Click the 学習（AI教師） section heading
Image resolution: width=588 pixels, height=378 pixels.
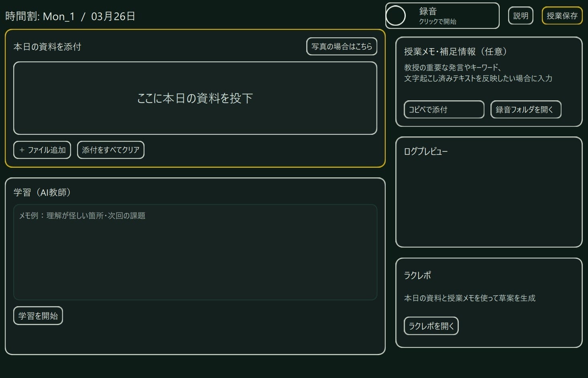coord(43,193)
